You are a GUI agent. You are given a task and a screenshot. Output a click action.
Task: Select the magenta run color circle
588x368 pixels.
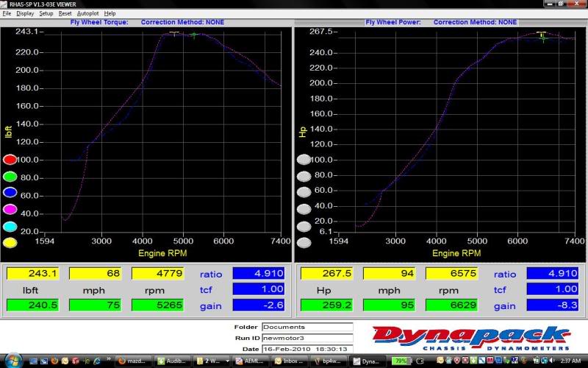click(x=10, y=209)
